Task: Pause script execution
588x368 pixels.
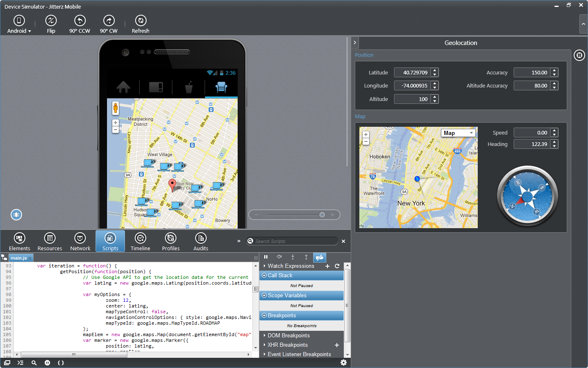Action: (266, 257)
